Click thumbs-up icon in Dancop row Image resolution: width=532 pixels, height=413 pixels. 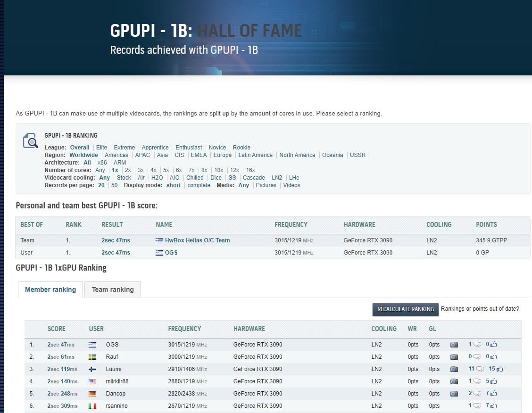pos(494,393)
